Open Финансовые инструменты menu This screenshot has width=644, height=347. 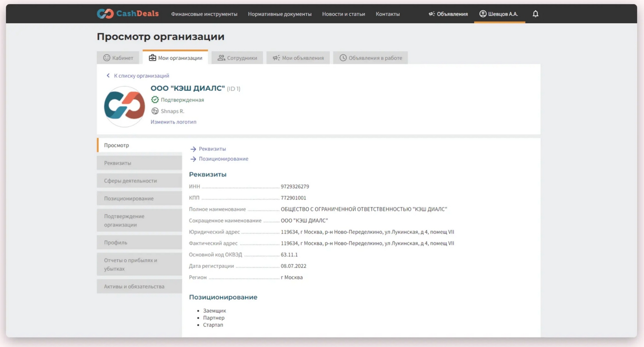click(x=204, y=14)
